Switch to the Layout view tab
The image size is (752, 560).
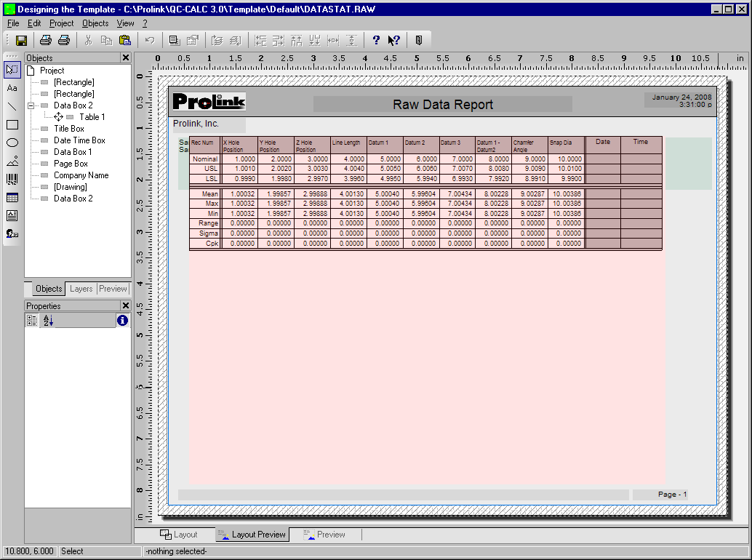178,535
